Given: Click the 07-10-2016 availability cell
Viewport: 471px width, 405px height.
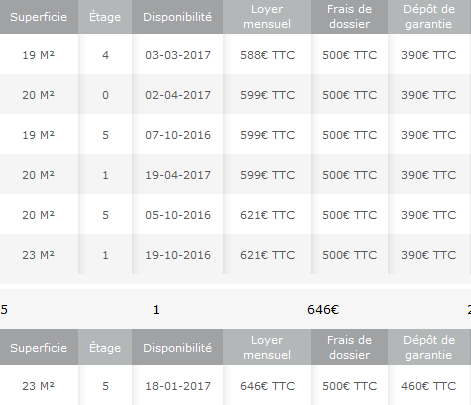Looking at the screenshot, I should pyautogui.click(x=178, y=134).
